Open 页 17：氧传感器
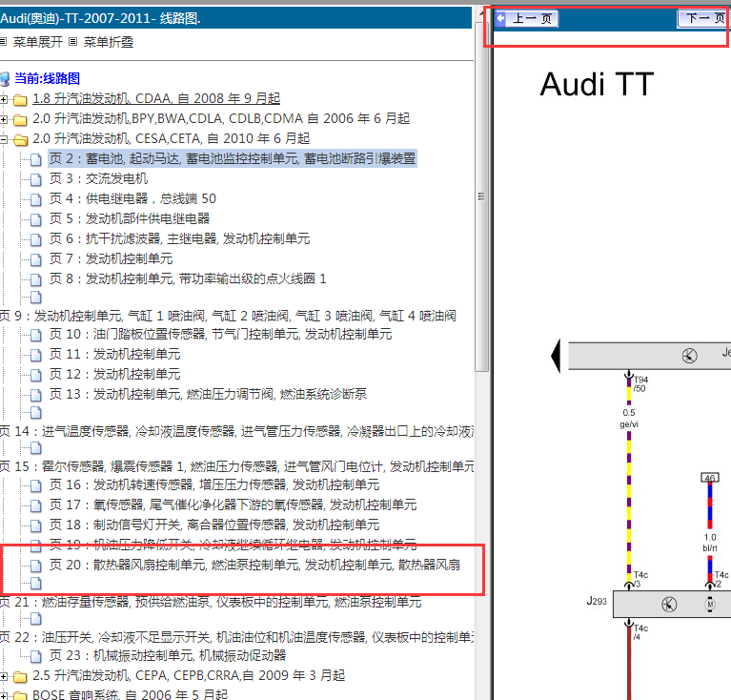 point(234,504)
